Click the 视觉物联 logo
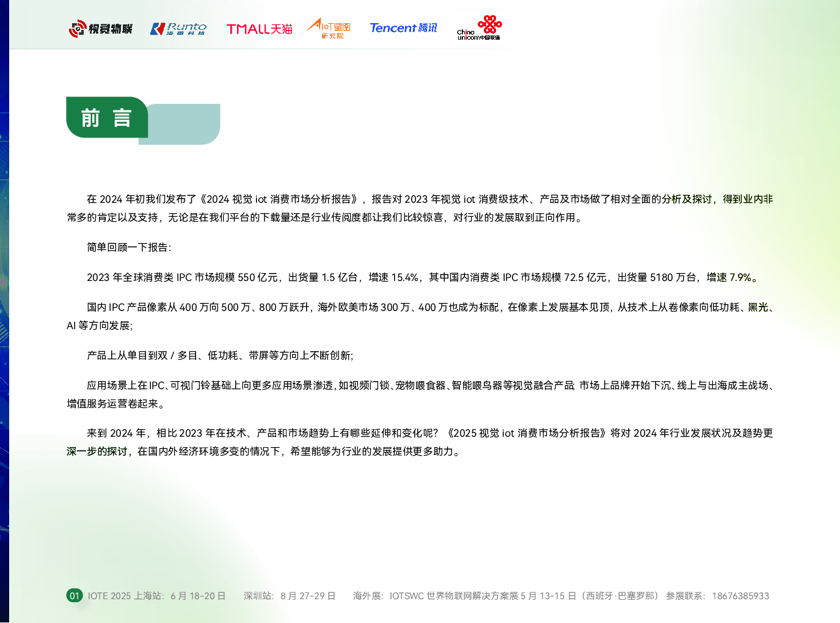 100,29
